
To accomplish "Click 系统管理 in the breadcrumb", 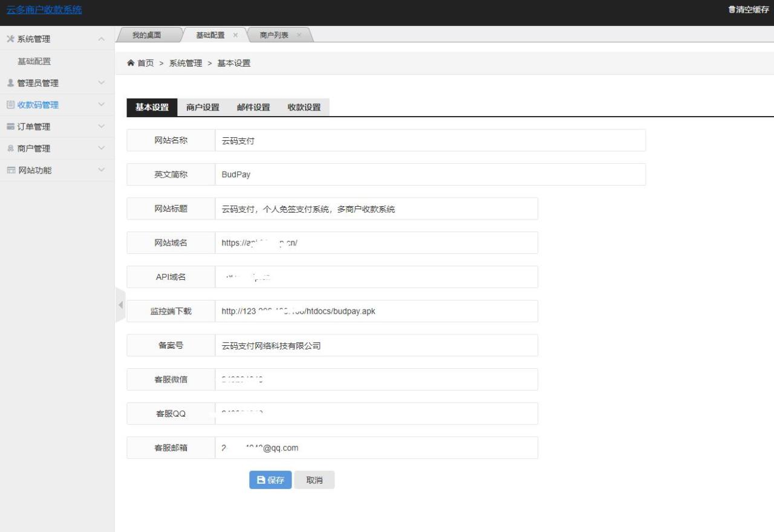I will point(186,63).
